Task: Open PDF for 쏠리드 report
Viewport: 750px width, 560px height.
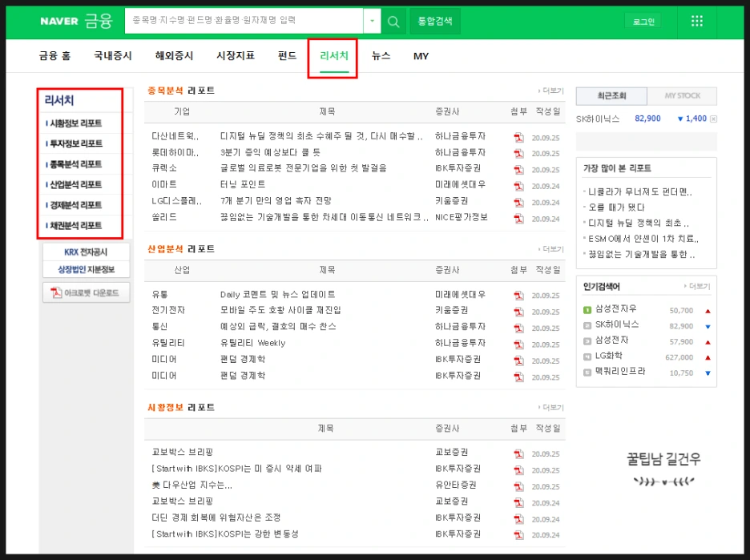Action: pos(518,219)
